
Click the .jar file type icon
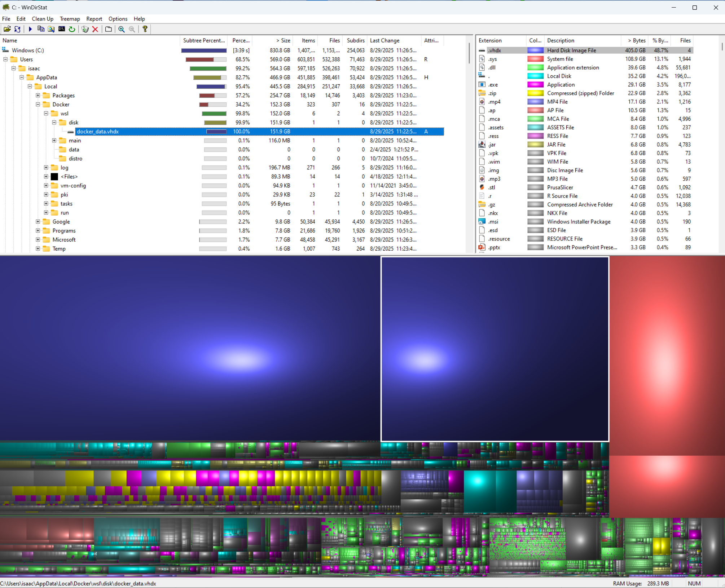(482, 145)
